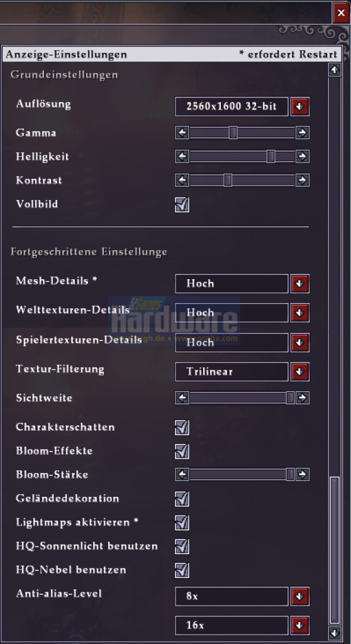Open the Anti-alias-Level dropdown
The width and height of the screenshot is (351, 644).
[299, 596]
